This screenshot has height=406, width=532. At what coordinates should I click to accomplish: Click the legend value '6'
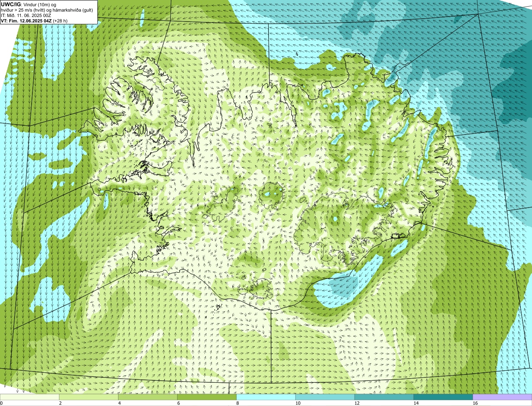(178, 403)
